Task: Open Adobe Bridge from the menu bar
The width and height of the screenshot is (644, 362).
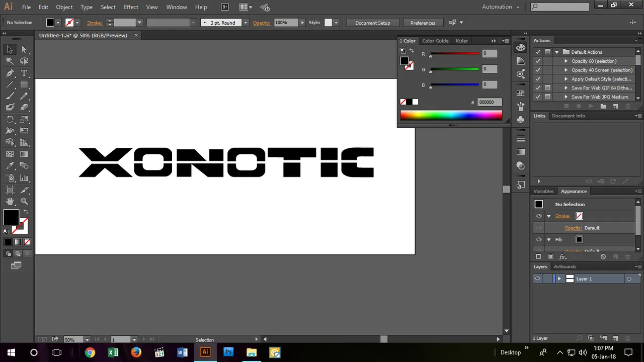Action: [225, 7]
